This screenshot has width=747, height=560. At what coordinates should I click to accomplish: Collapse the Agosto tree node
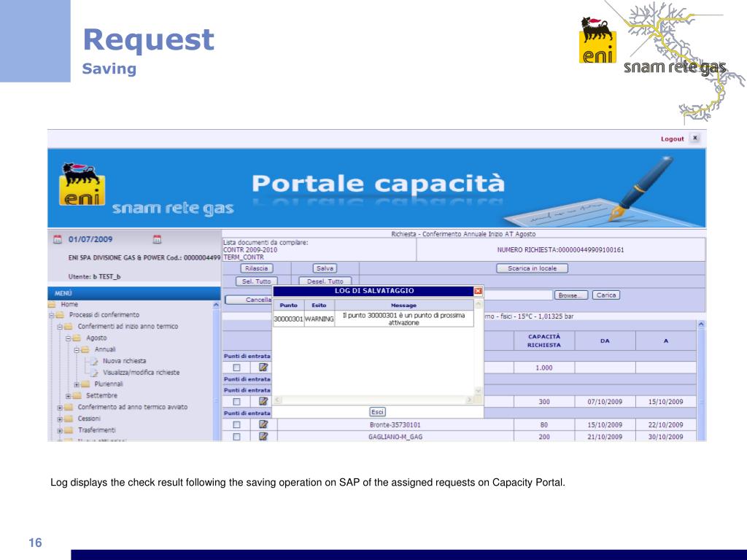[x=68, y=338]
